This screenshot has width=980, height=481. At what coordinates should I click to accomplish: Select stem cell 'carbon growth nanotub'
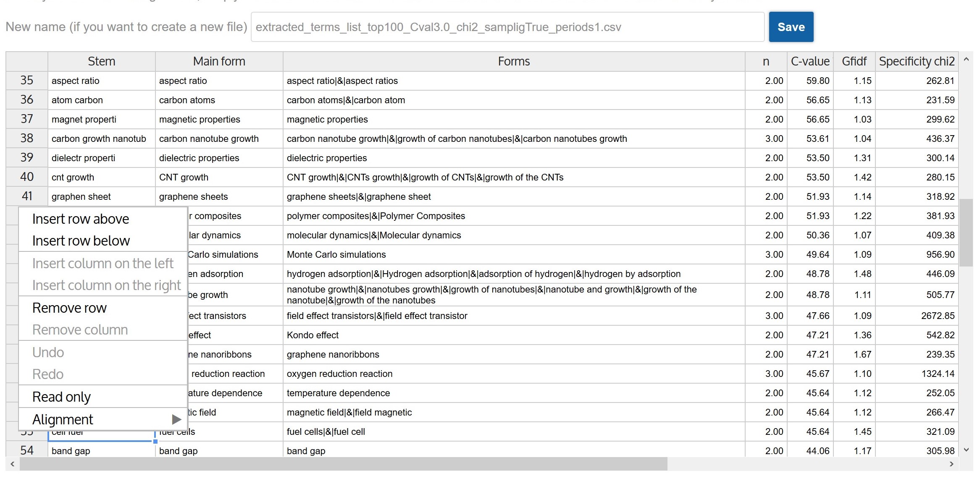pos(102,139)
